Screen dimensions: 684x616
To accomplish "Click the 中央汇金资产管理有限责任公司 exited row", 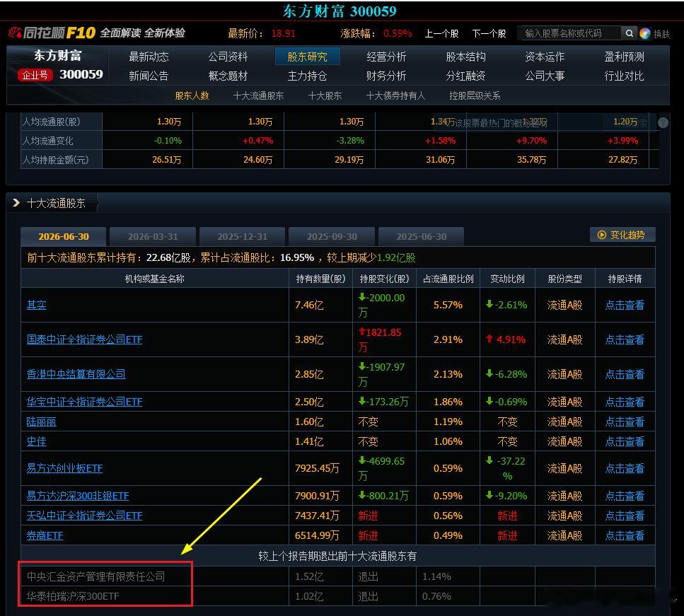I will [x=337, y=576].
